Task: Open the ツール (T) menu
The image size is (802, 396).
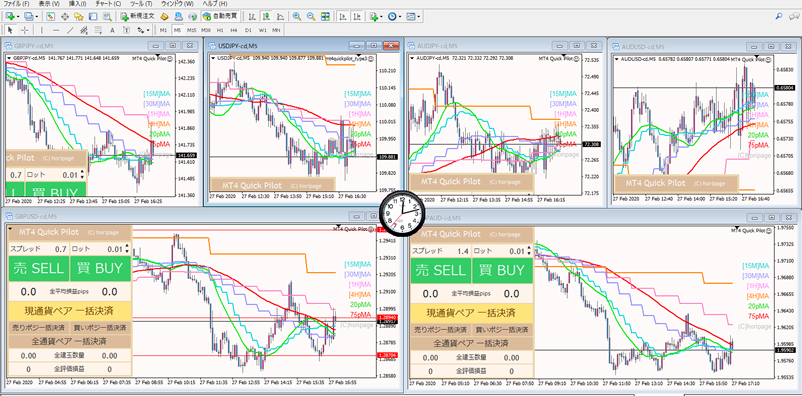Action: 141,4
